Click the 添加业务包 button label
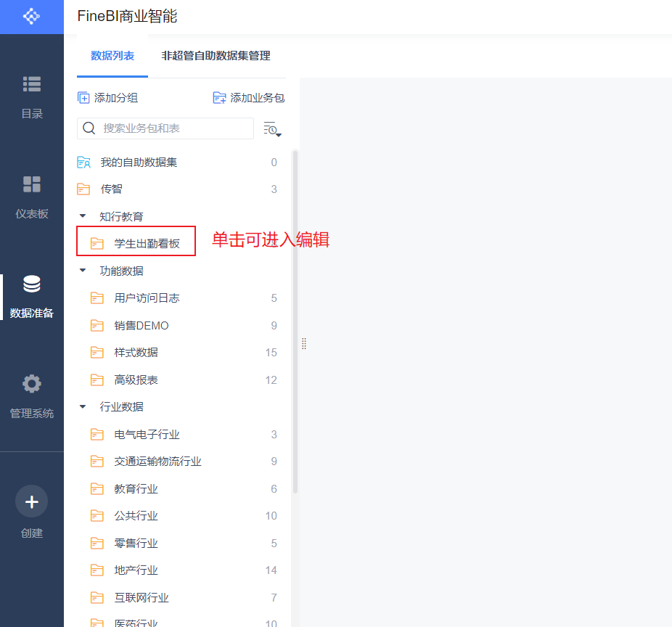This screenshot has height=627, width=672. point(257,98)
